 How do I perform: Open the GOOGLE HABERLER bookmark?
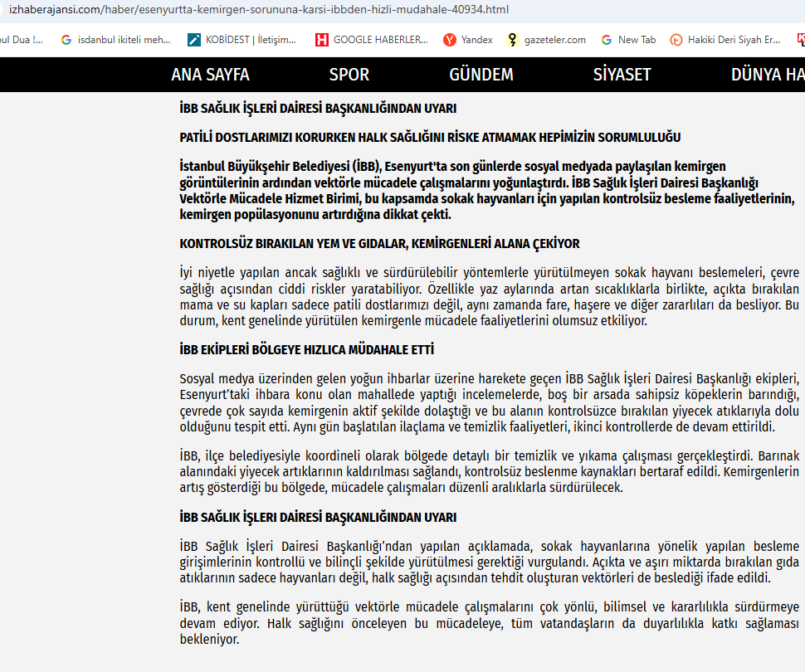point(372,40)
